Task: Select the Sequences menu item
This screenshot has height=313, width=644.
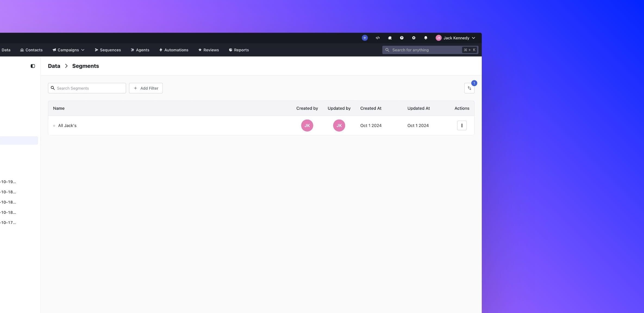Action: tap(107, 50)
